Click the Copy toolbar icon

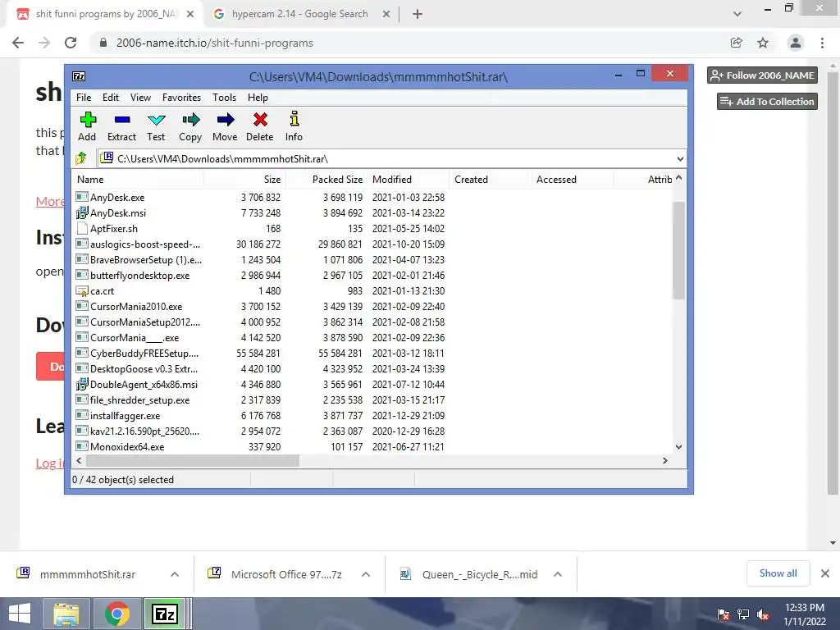point(190,120)
